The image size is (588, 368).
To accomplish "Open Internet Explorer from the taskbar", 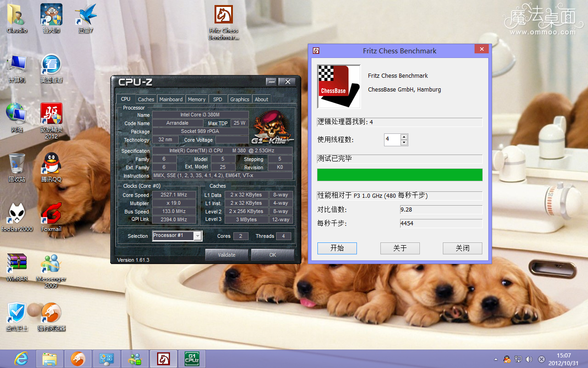I will tap(21, 359).
